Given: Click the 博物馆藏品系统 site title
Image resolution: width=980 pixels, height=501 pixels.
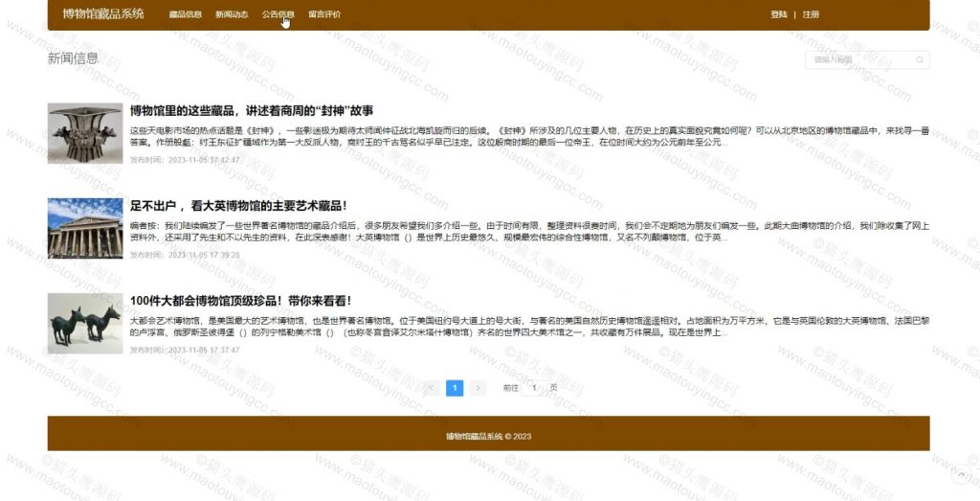Looking at the screenshot, I should [103, 14].
